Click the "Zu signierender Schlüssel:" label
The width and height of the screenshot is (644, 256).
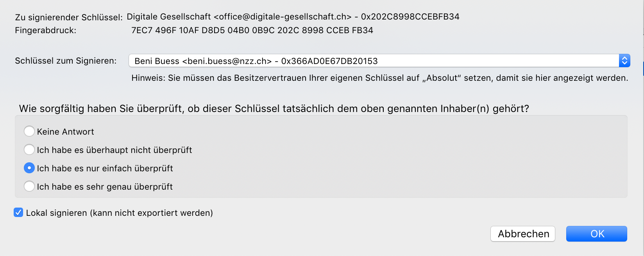click(69, 18)
